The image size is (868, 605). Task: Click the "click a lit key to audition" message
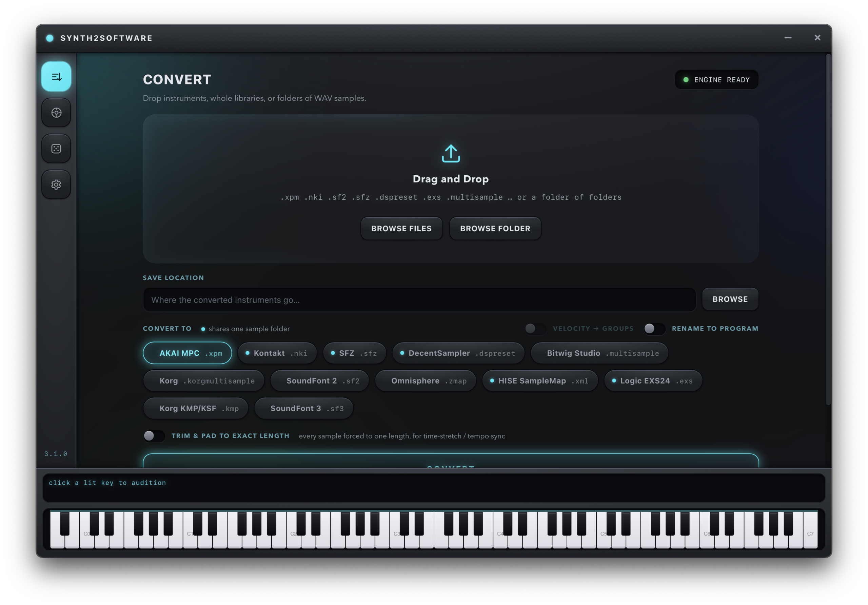(107, 483)
